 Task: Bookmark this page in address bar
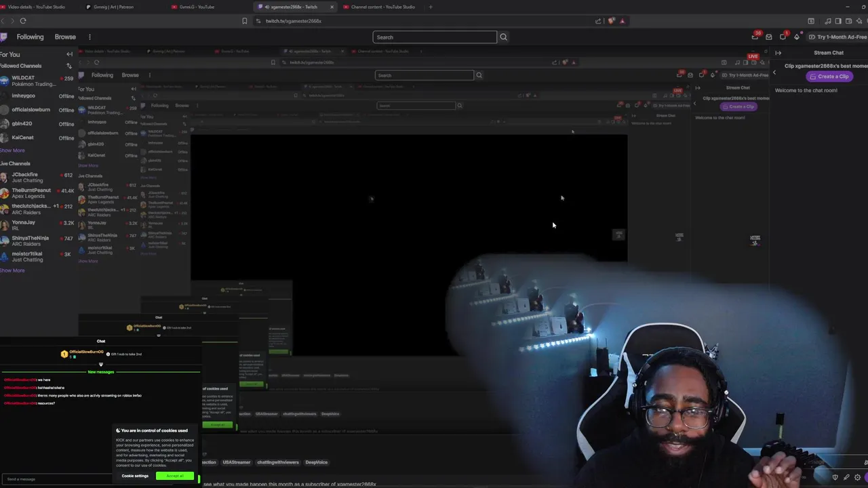(x=245, y=21)
